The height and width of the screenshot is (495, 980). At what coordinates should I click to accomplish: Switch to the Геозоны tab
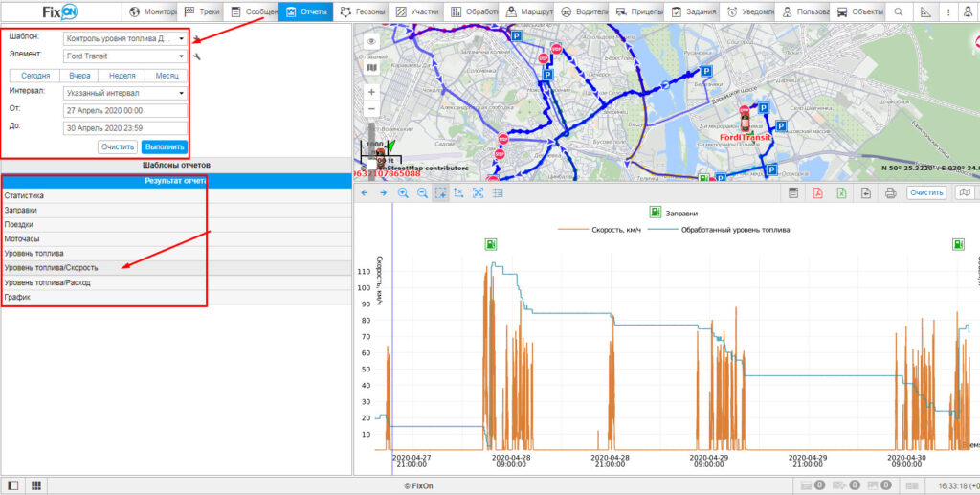(x=363, y=12)
